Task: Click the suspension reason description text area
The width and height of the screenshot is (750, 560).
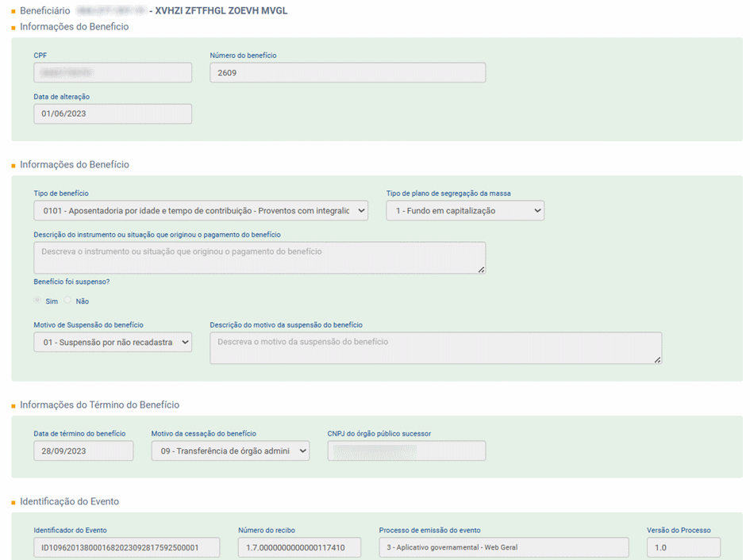Action: (x=435, y=348)
